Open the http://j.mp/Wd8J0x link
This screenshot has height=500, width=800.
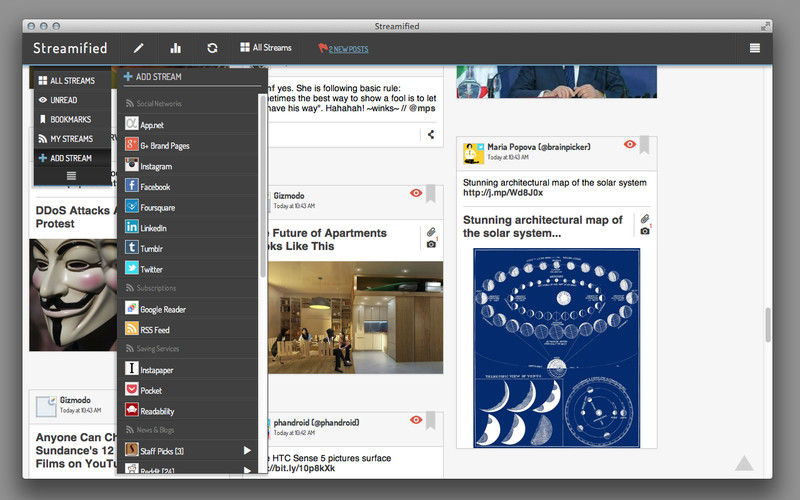(x=503, y=193)
